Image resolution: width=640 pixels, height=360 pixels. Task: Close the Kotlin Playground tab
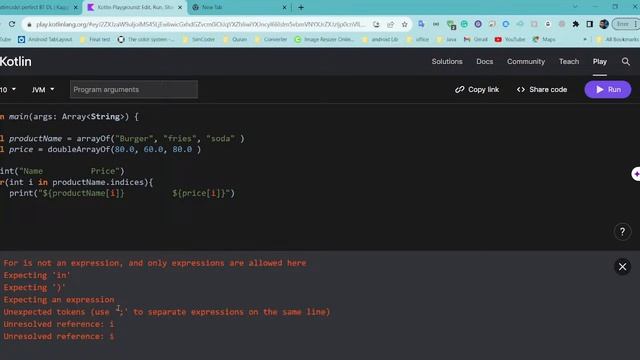(180, 7)
